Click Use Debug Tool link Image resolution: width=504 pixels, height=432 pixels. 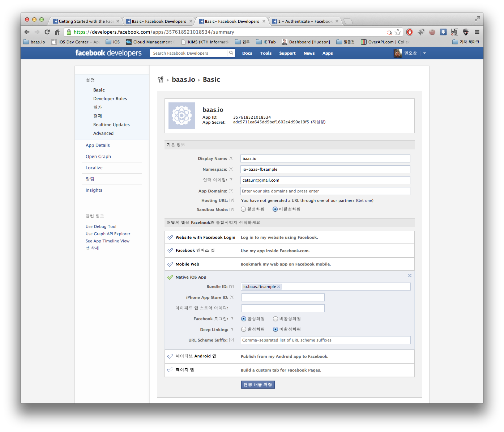(x=101, y=226)
